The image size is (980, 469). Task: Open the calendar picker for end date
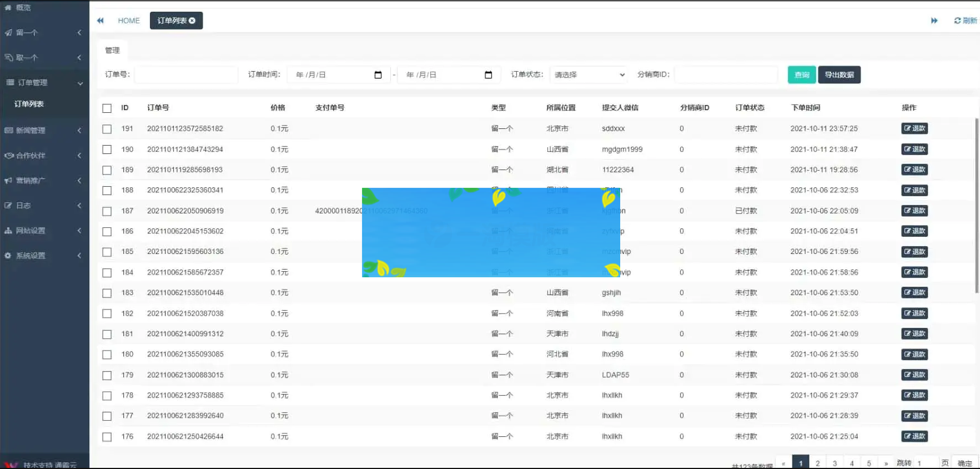coord(489,75)
